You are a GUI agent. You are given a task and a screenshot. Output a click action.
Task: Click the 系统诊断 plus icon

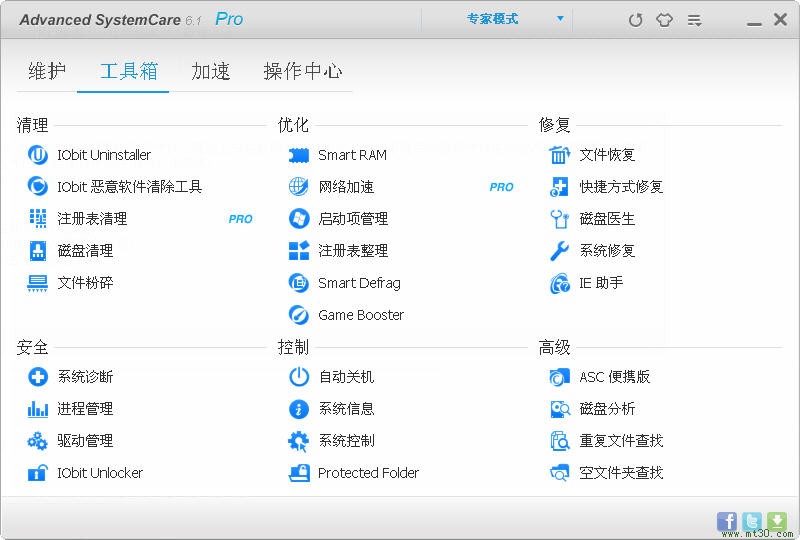[x=37, y=377]
